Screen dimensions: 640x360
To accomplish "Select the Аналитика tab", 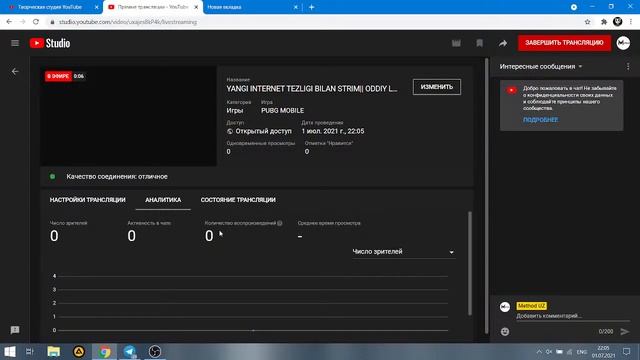I will click(163, 200).
